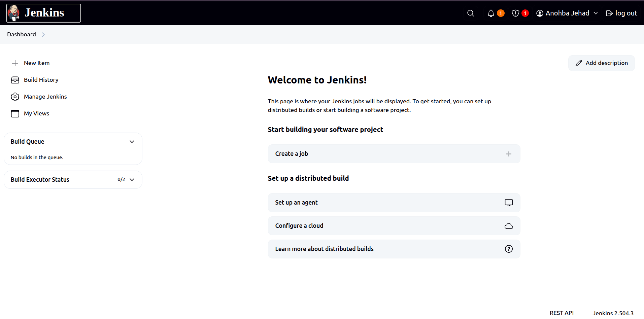Screen dimensions: 644x319
Task: Open My Views page
Action: (x=36, y=113)
